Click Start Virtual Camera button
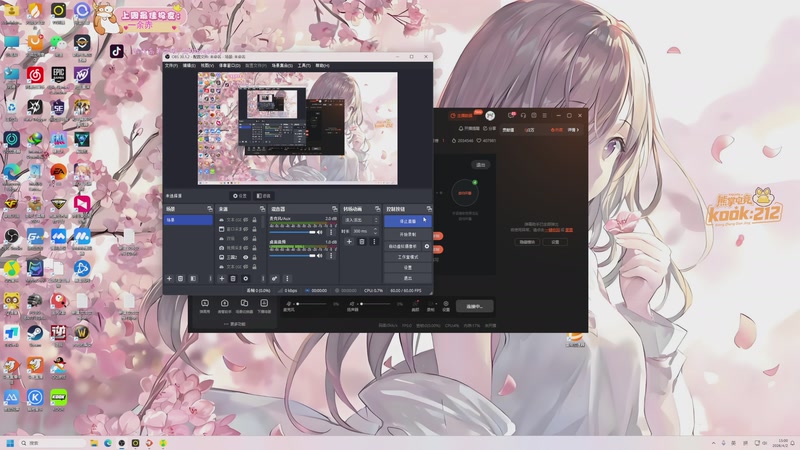This screenshot has height=450, width=800. click(403, 246)
